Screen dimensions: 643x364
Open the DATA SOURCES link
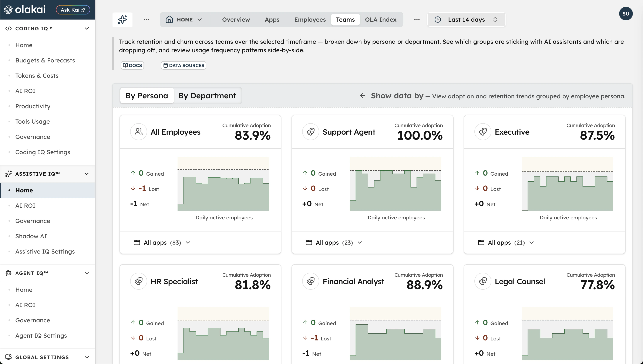point(184,65)
